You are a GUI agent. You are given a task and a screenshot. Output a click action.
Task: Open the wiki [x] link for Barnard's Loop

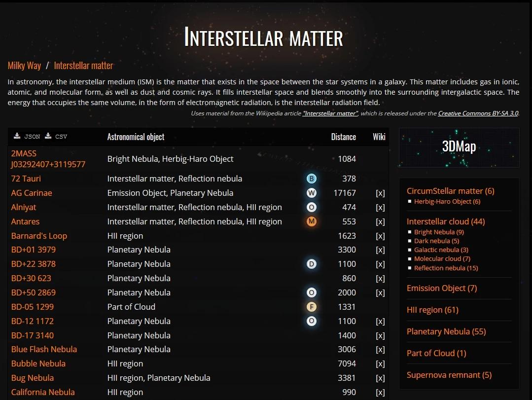380,236
